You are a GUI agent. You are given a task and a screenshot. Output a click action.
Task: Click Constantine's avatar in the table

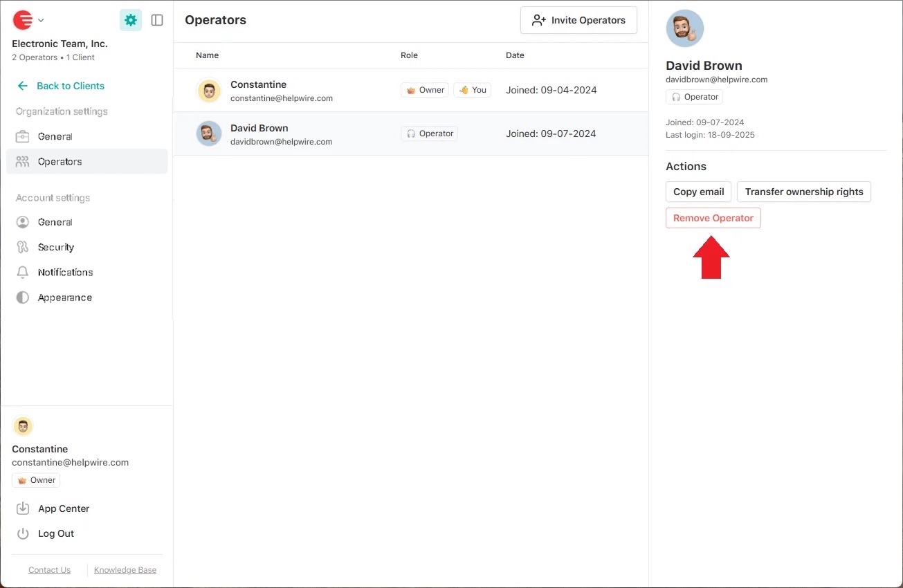click(209, 90)
